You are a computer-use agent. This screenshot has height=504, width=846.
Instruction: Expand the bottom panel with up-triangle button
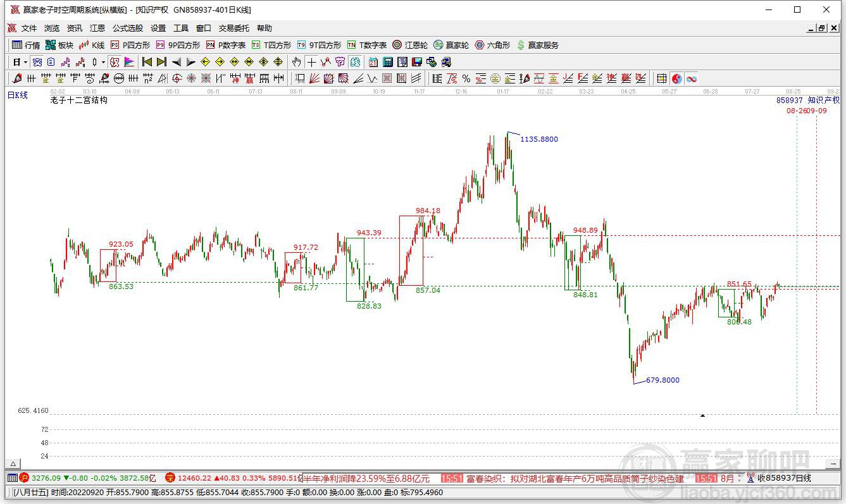point(13,464)
